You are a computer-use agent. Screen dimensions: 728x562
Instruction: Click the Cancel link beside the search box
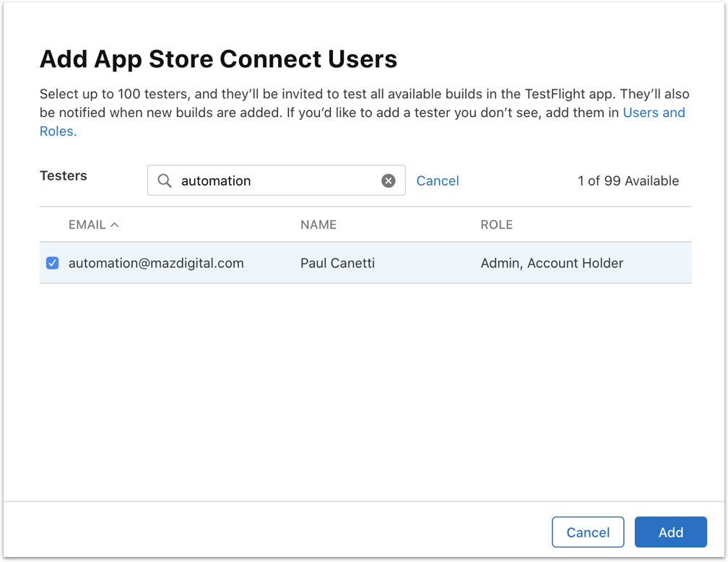(438, 181)
